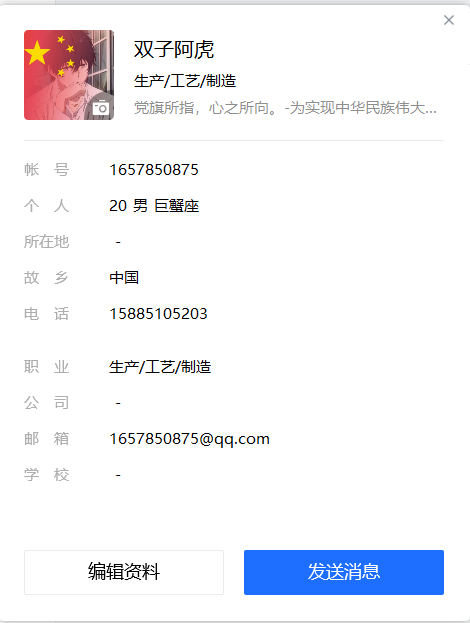The image size is (470, 623).
Task: Click the 学校 field label
Action: [46, 475]
